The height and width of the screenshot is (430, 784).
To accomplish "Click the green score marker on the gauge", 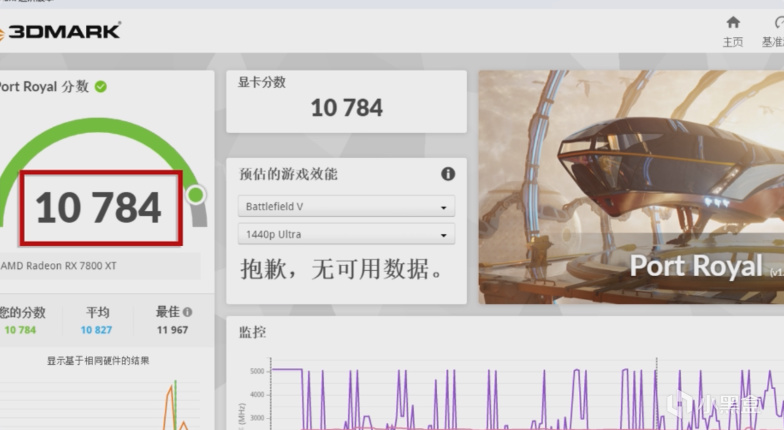I will coord(196,194).
